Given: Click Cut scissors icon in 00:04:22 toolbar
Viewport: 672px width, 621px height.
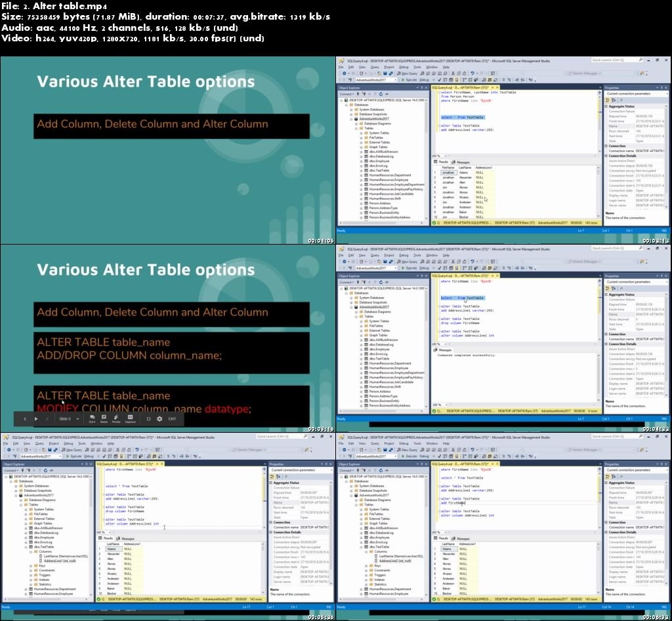Looking at the screenshot, I should point(453,262).
